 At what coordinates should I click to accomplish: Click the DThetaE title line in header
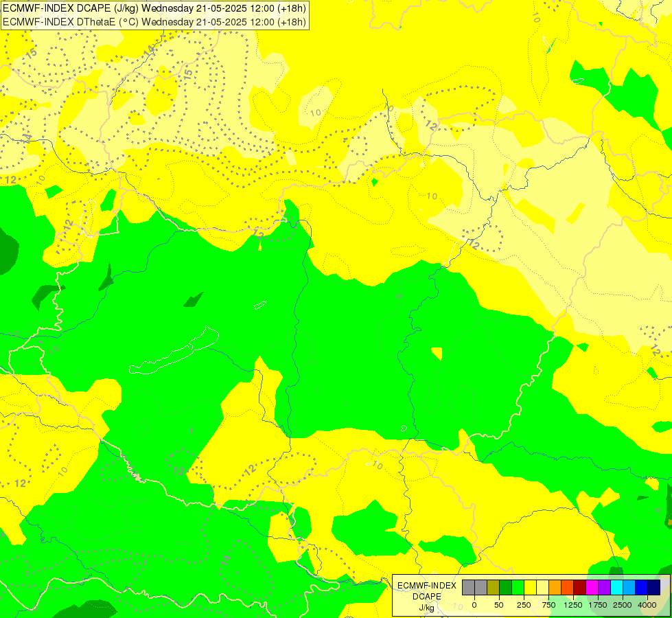154,21
